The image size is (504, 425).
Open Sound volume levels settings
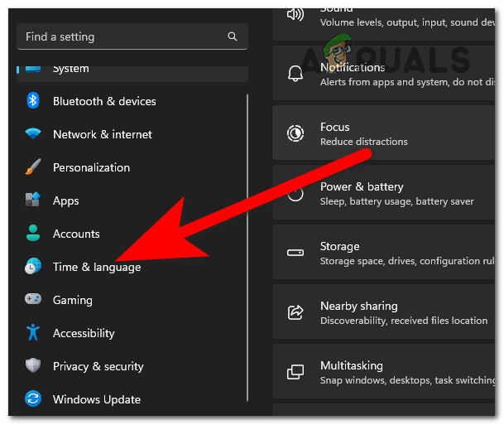383,25
